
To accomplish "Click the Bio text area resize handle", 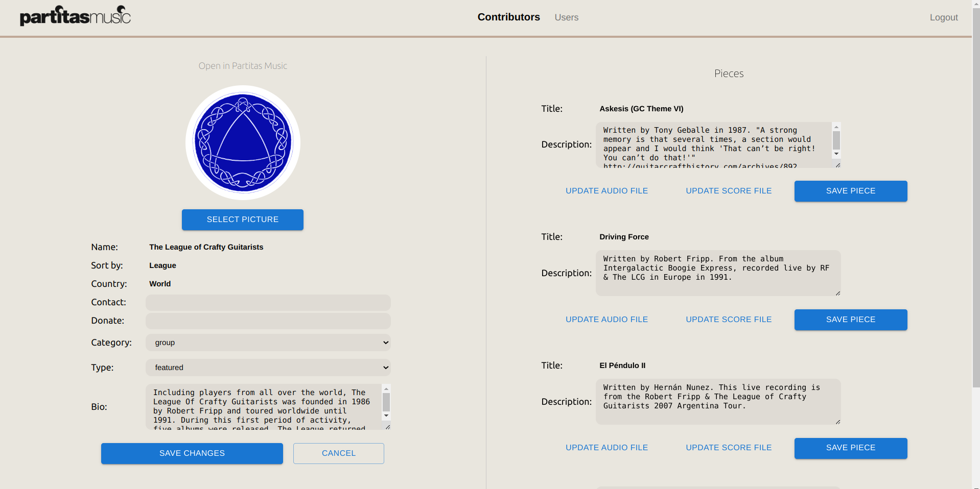I will click(x=388, y=427).
